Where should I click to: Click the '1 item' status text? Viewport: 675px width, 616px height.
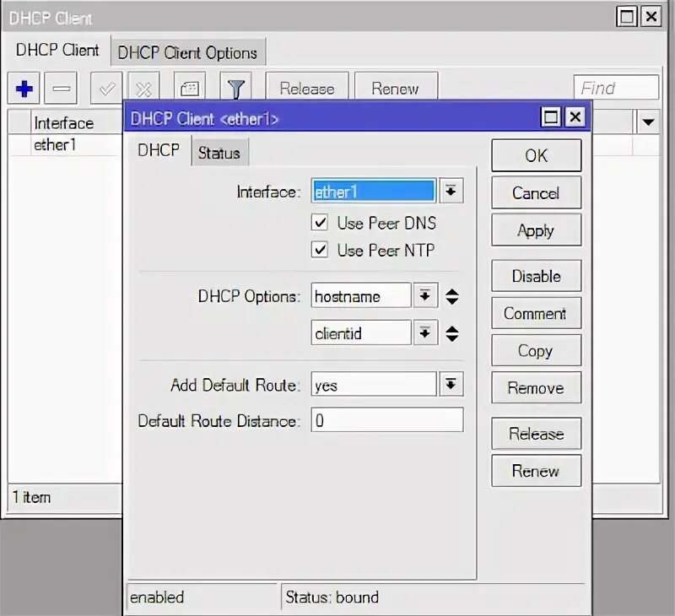[x=31, y=497]
